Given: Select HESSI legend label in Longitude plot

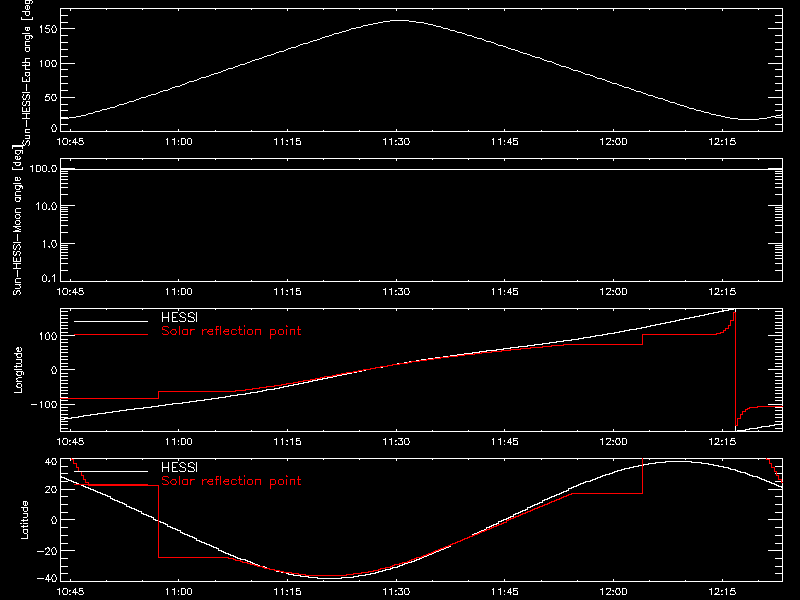Looking at the screenshot, I should coord(179,317).
